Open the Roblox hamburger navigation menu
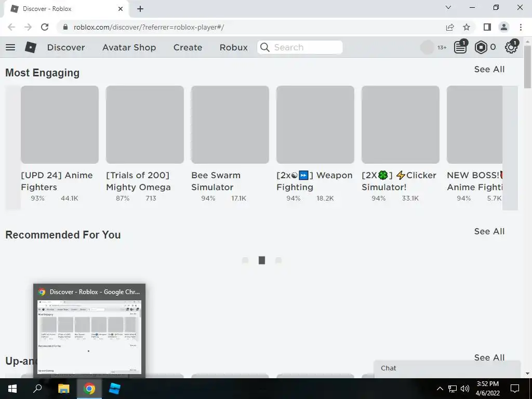 [10, 47]
